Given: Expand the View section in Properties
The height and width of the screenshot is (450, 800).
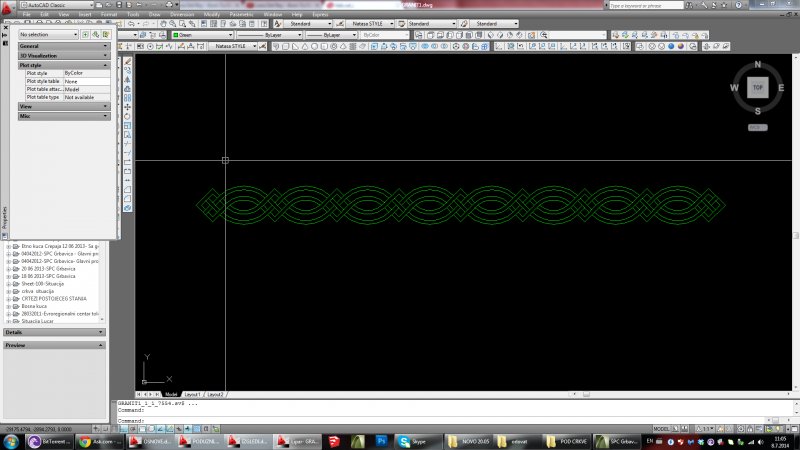Looking at the screenshot, I should pyautogui.click(x=64, y=107).
